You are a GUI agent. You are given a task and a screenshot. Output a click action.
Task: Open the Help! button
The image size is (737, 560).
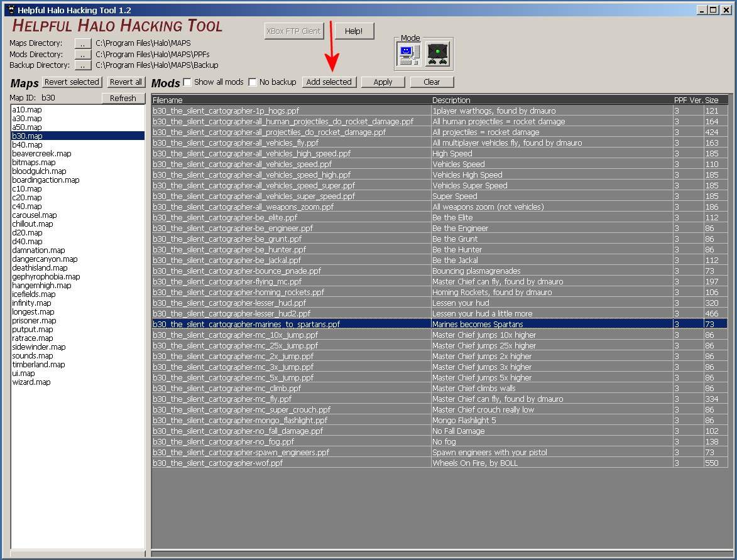(354, 31)
